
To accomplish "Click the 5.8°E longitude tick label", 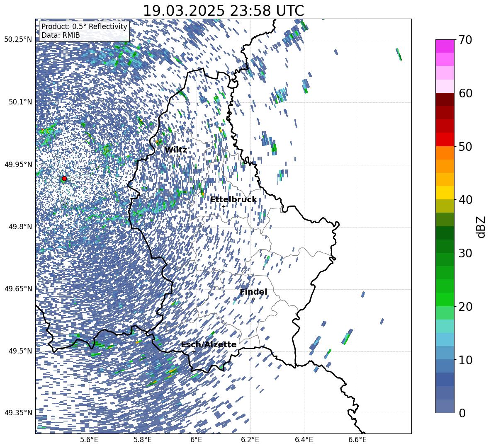I will (x=143, y=440).
